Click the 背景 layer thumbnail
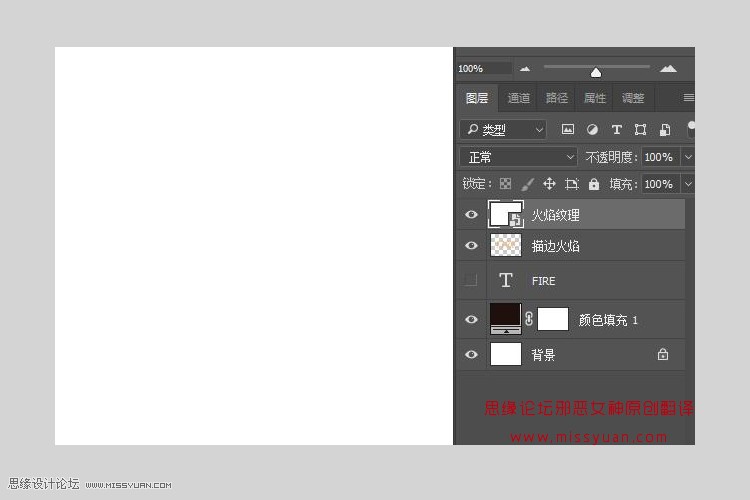 506,355
